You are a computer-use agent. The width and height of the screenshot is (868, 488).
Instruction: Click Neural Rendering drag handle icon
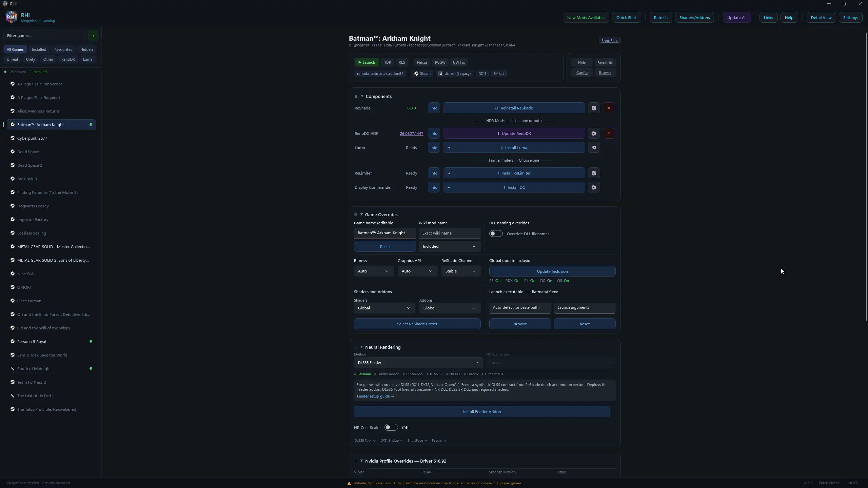tap(355, 347)
